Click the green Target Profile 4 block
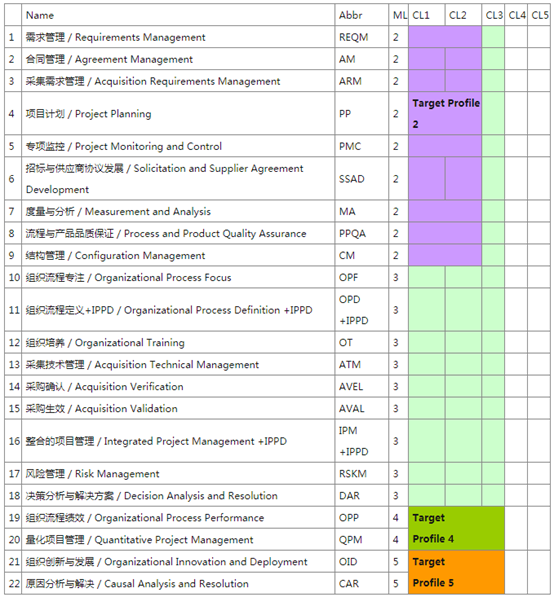Screen dimensions: 554x597 (x=456, y=528)
